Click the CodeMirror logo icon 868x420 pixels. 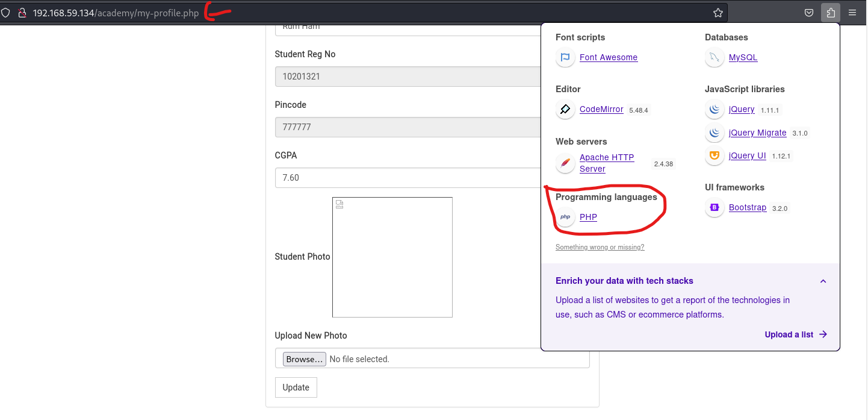pyautogui.click(x=565, y=110)
